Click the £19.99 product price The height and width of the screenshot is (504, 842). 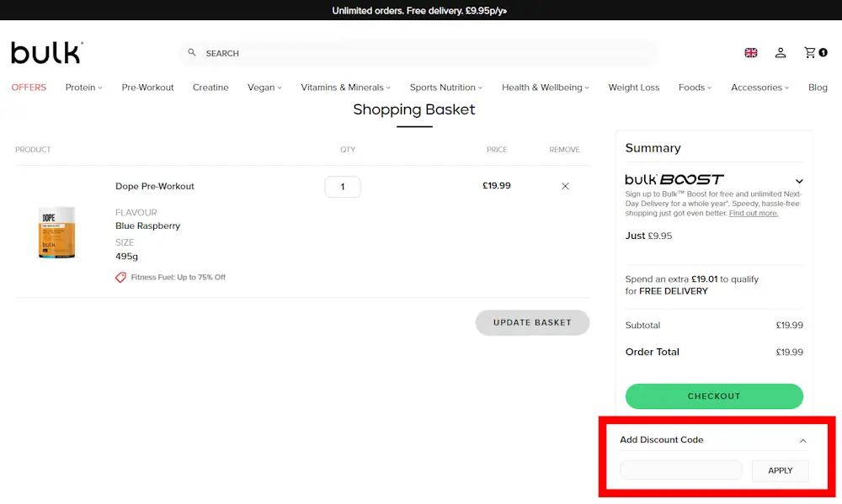(497, 186)
